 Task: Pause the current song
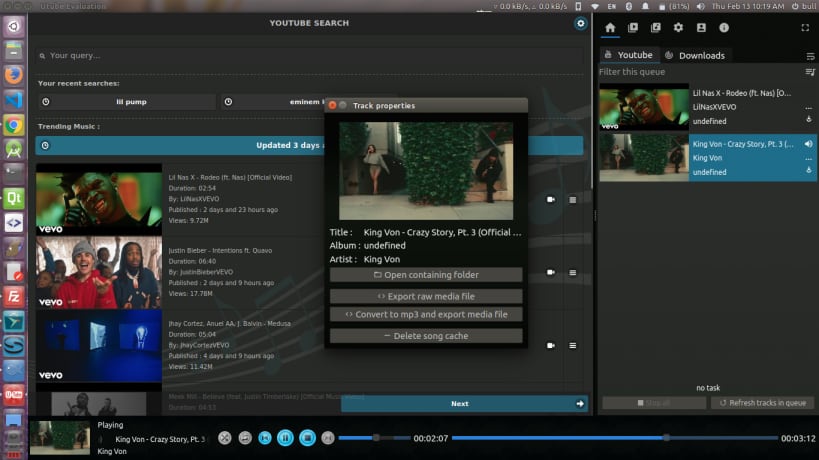pos(285,438)
